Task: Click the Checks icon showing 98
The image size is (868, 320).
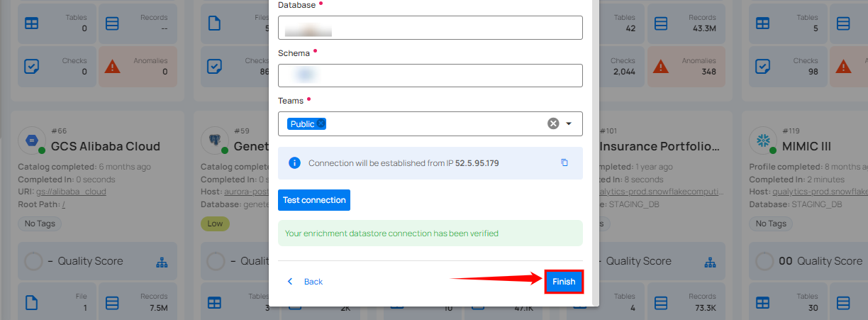Action: [763, 66]
